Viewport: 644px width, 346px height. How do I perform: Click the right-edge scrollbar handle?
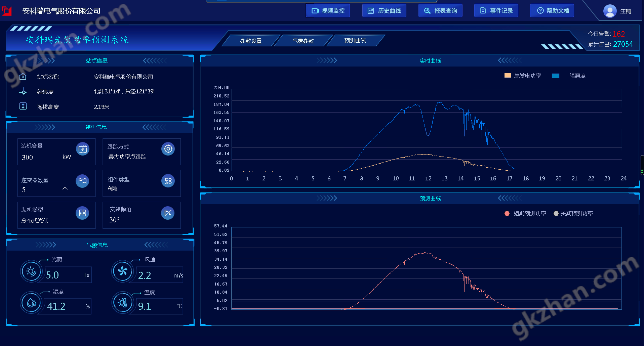642,165
